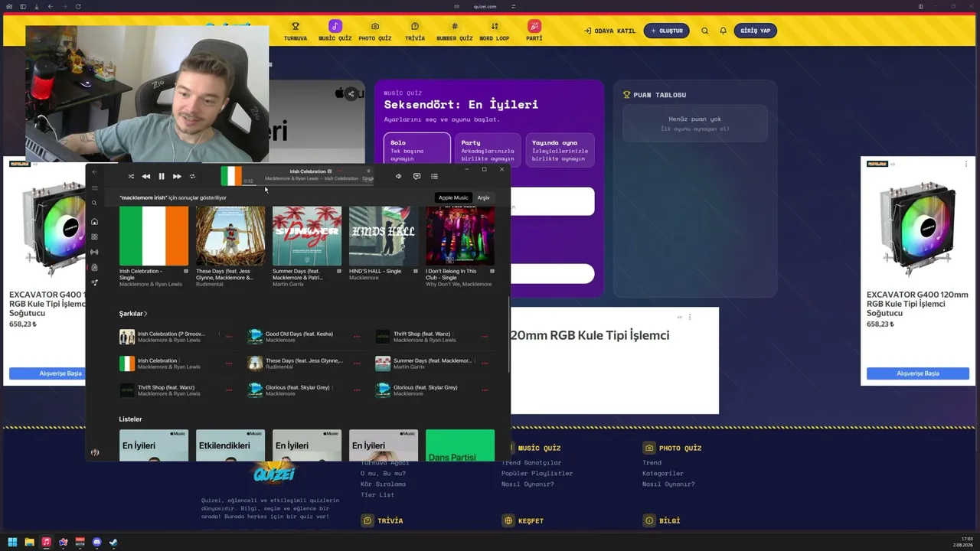Select the Apple Music search scope tab
980x551 pixels.
tap(453, 197)
